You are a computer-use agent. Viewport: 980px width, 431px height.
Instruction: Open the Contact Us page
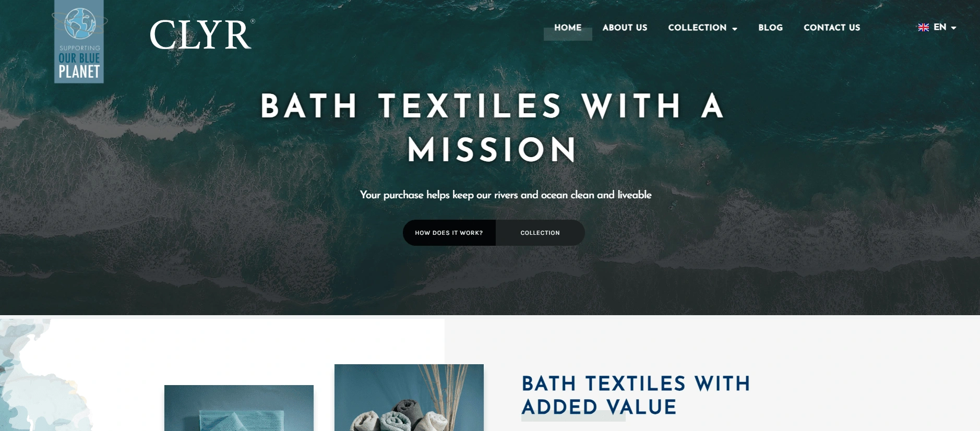click(x=832, y=28)
